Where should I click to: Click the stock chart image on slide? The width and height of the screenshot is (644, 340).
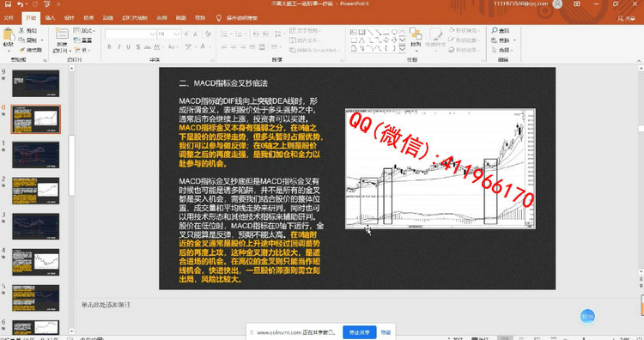pos(440,168)
